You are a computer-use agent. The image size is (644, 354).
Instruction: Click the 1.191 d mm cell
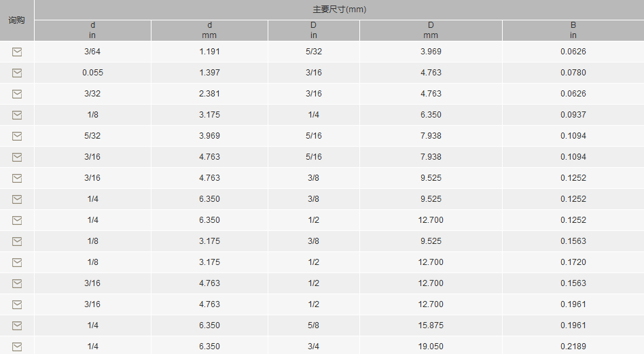coord(209,52)
